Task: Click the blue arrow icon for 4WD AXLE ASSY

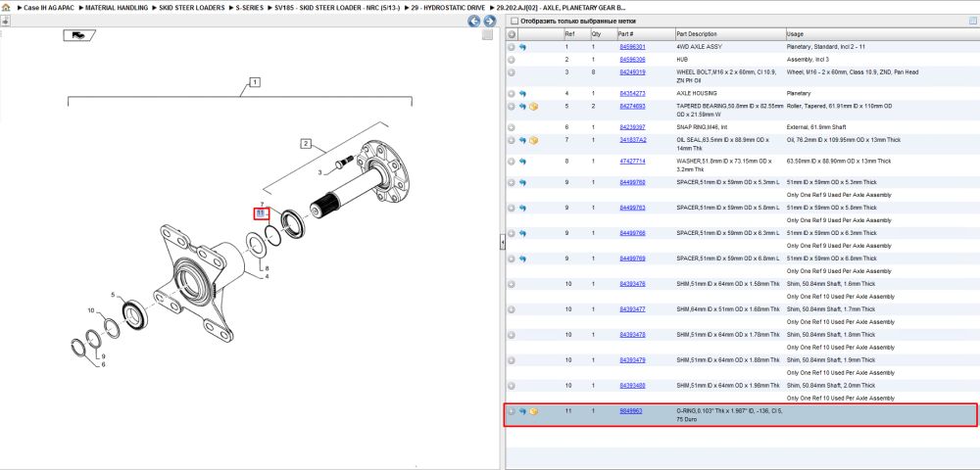Action: [x=522, y=47]
